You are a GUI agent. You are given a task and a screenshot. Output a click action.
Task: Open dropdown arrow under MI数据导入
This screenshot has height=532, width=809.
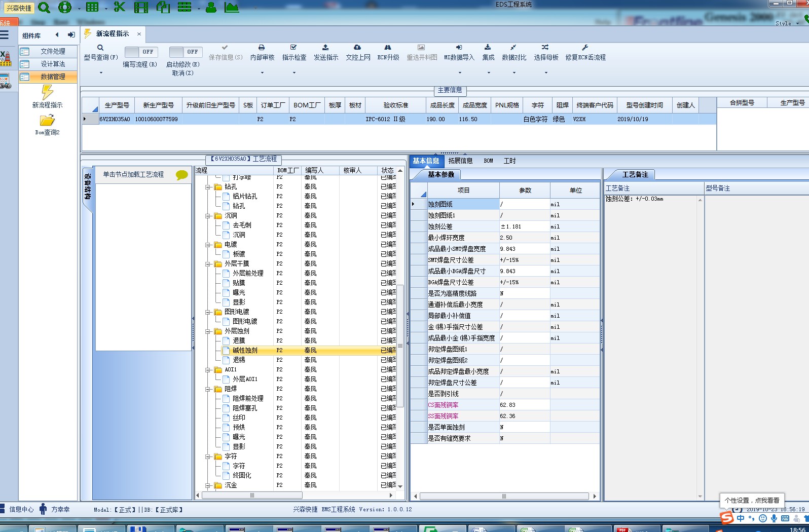[x=459, y=73]
